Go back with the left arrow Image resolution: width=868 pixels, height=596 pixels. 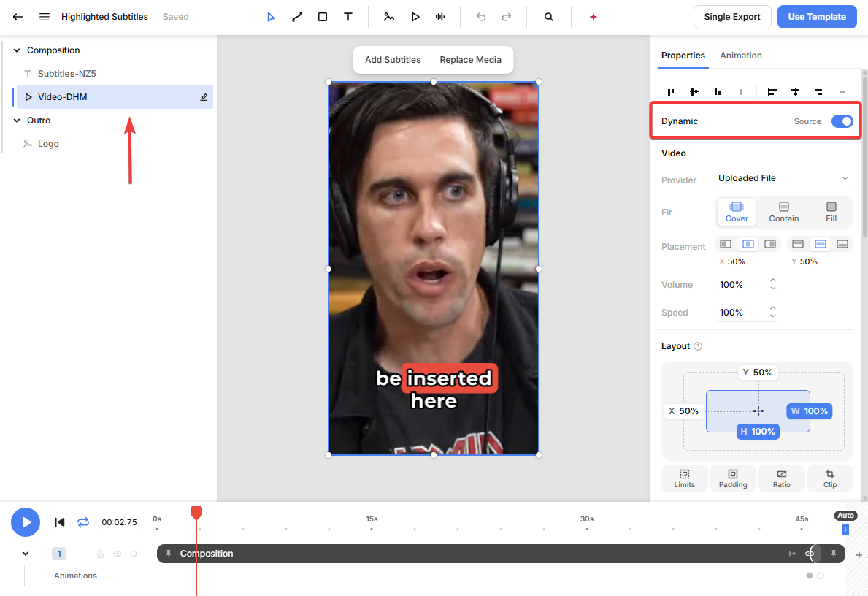click(x=18, y=17)
